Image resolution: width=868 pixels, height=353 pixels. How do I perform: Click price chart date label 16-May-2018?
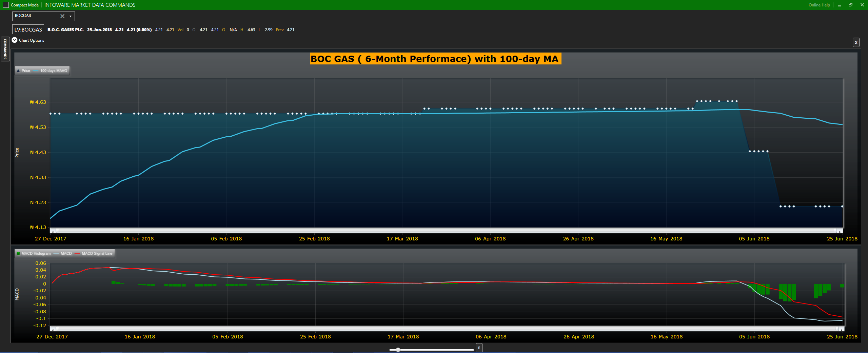tap(666, 239)
